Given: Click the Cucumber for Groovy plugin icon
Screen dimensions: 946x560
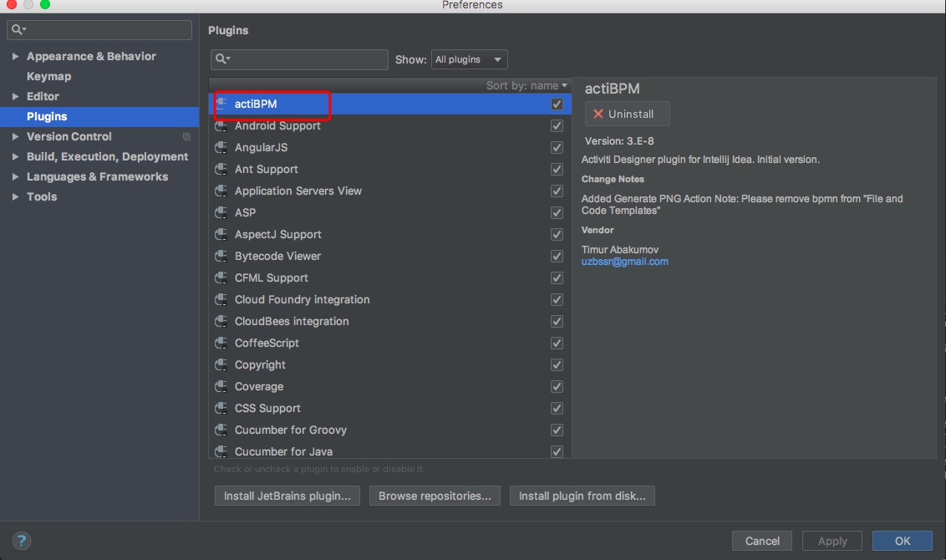Looking at the screenshot, I should [x=221, y=430].
